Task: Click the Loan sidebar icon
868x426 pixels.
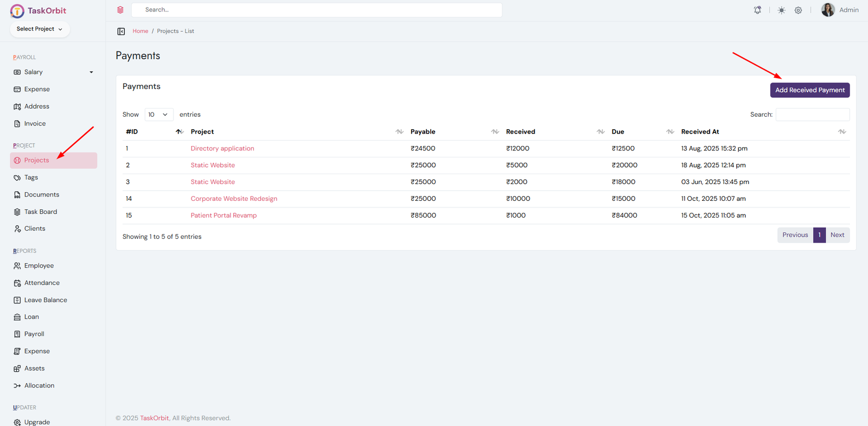Action: [17, 317]
